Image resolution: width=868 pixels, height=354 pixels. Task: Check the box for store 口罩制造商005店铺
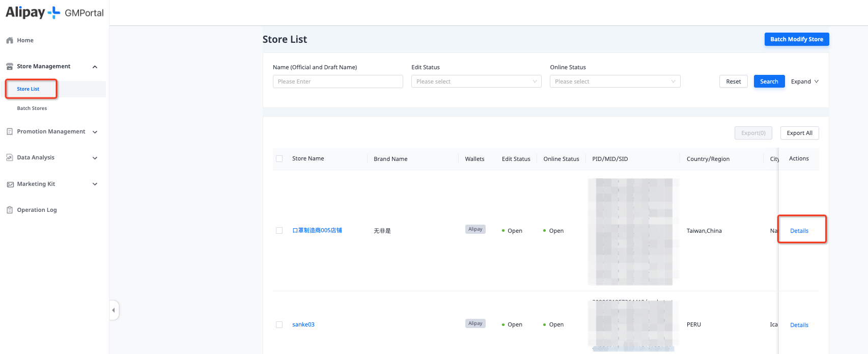point(279,231)
